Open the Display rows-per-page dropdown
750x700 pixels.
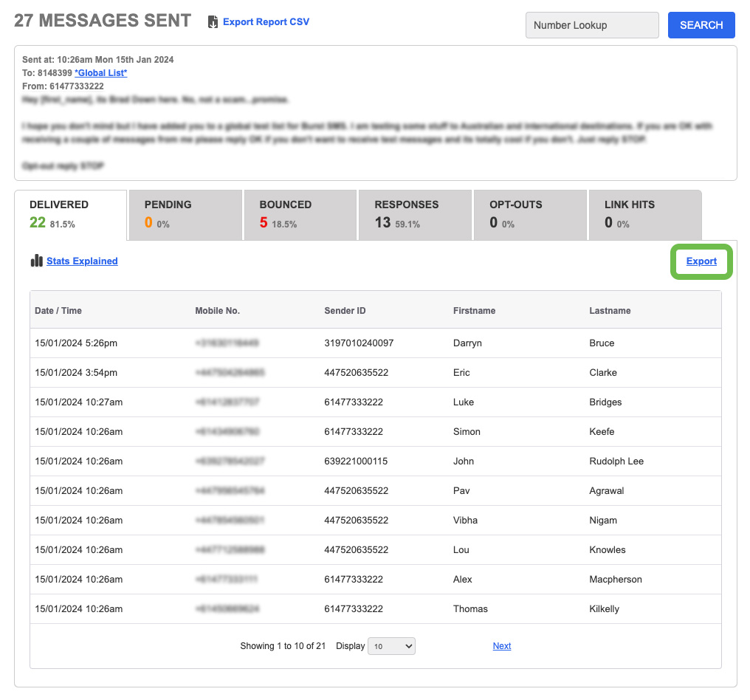coord(391,646)
